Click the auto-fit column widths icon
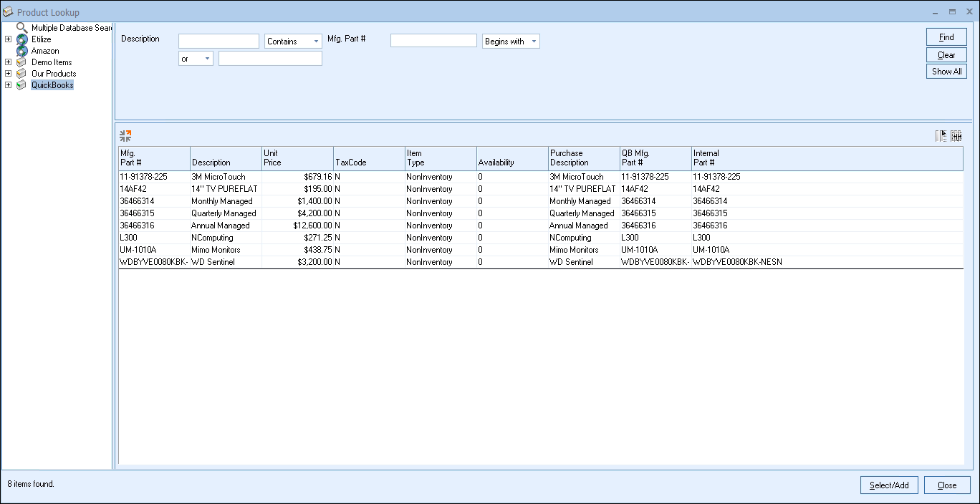The image size is (980, 504). (x=956, y=136)
